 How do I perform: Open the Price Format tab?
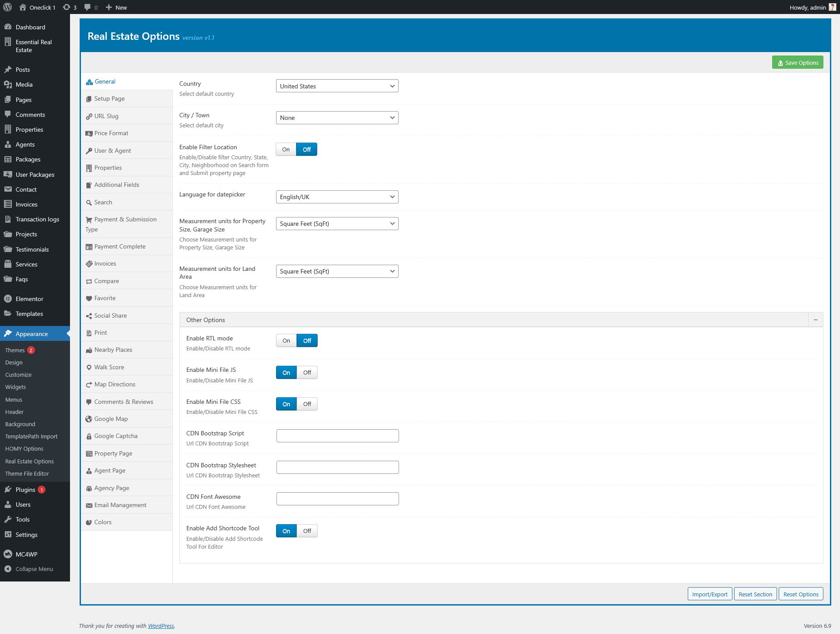pyautogui.click(x=127, y=133)
